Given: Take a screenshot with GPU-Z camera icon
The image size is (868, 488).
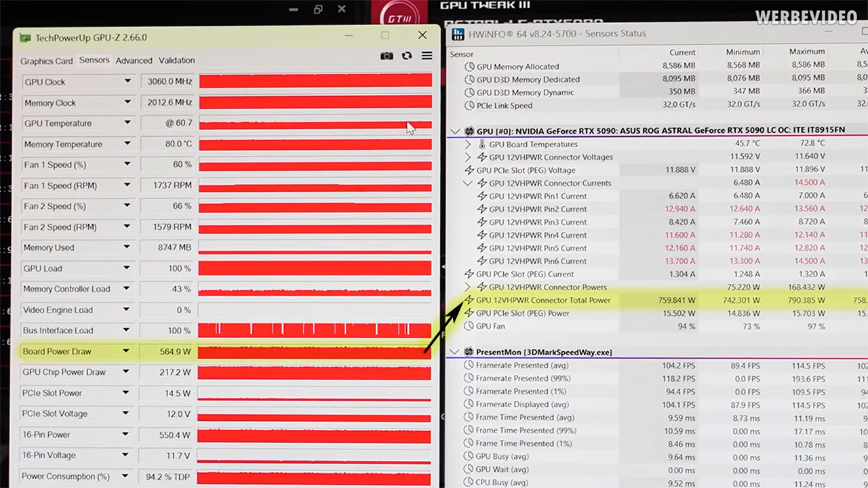Looking at the screenshot, I should (x=387, y=56).
